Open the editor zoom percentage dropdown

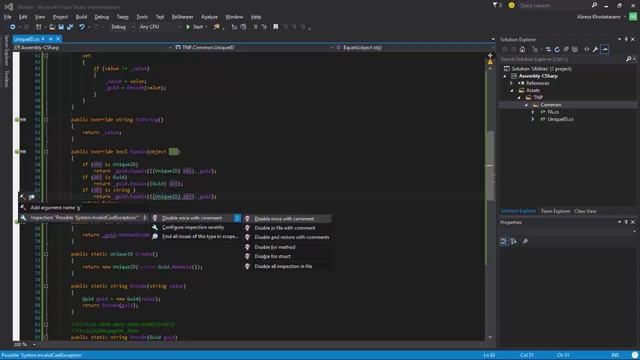pos(34,344)
